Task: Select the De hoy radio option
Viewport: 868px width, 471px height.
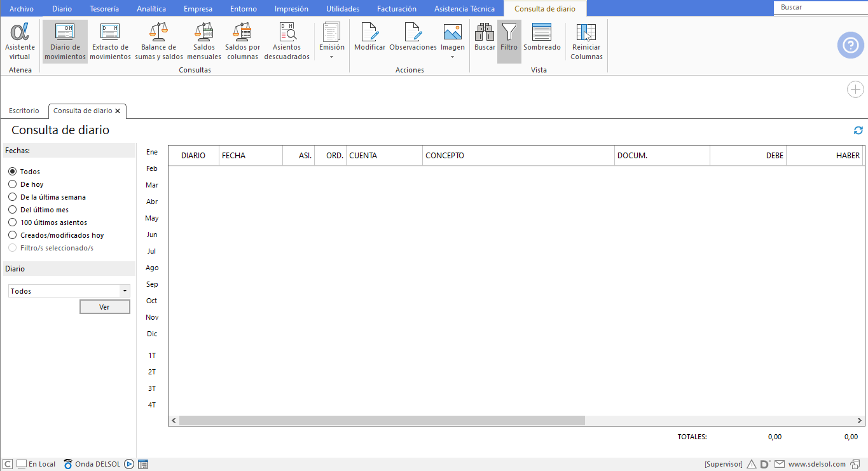Action: click(12, 184)
